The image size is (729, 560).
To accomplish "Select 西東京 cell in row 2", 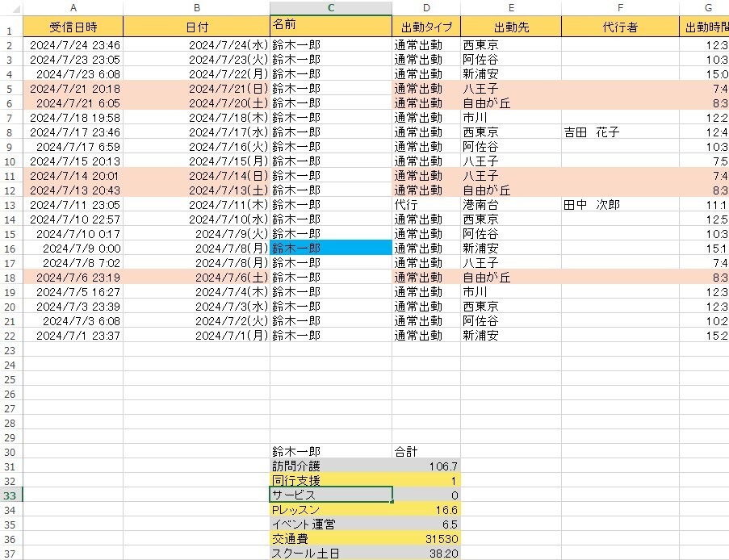I will (x=511, y=45).
